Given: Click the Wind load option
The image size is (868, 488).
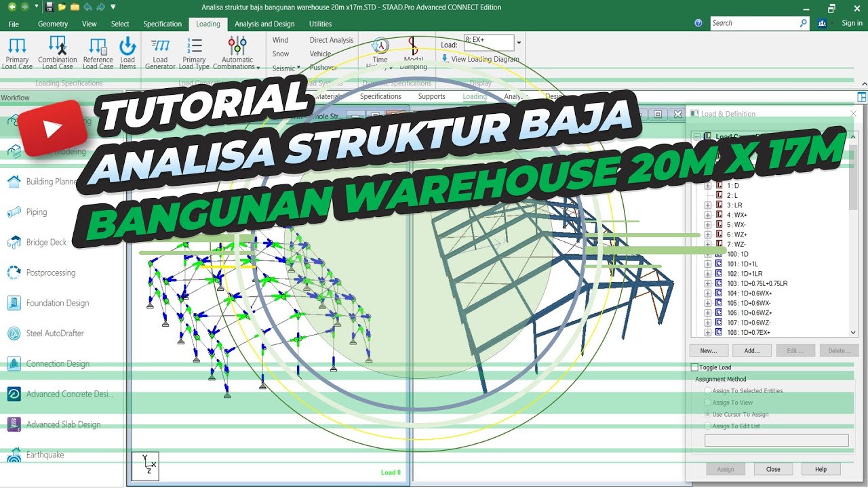Looking at the screenshot, I should coord(281,40).
